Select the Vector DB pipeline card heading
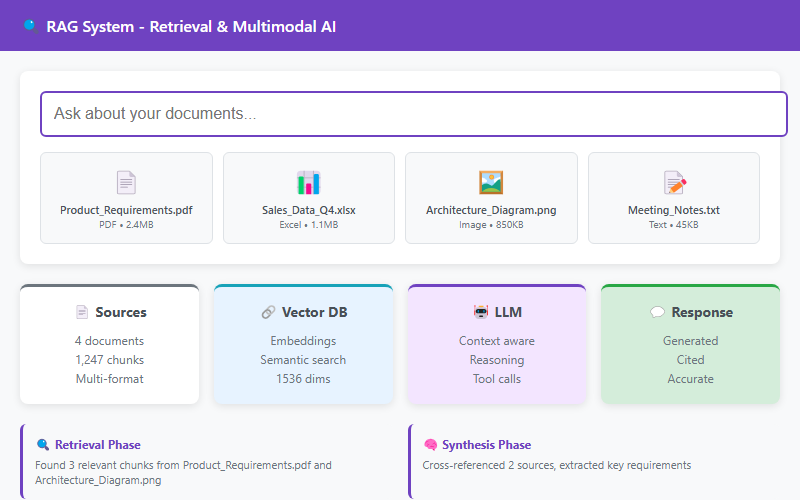Viewport: 800px width, 500px height. point(314,312)
